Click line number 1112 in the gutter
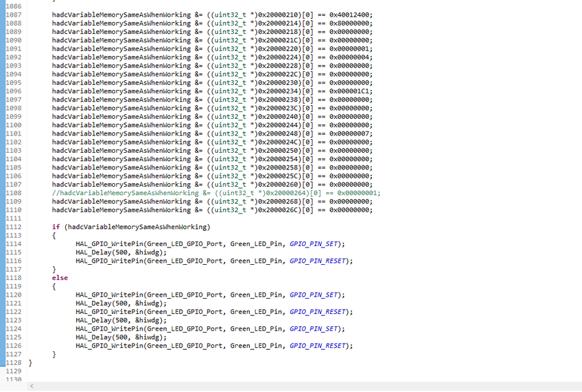582x392 pixels. click(x=13, y=227)
